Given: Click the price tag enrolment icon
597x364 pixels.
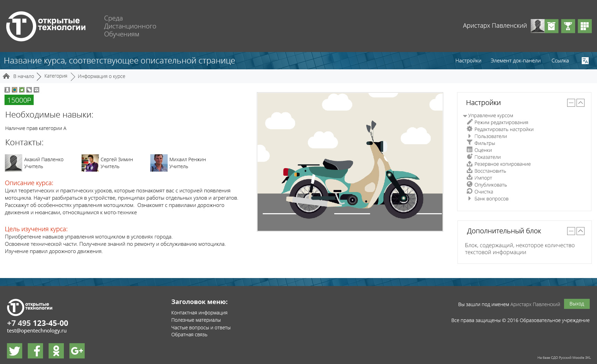Looking at the screenshot, I should pyautogui.click(x=29, y=90).
